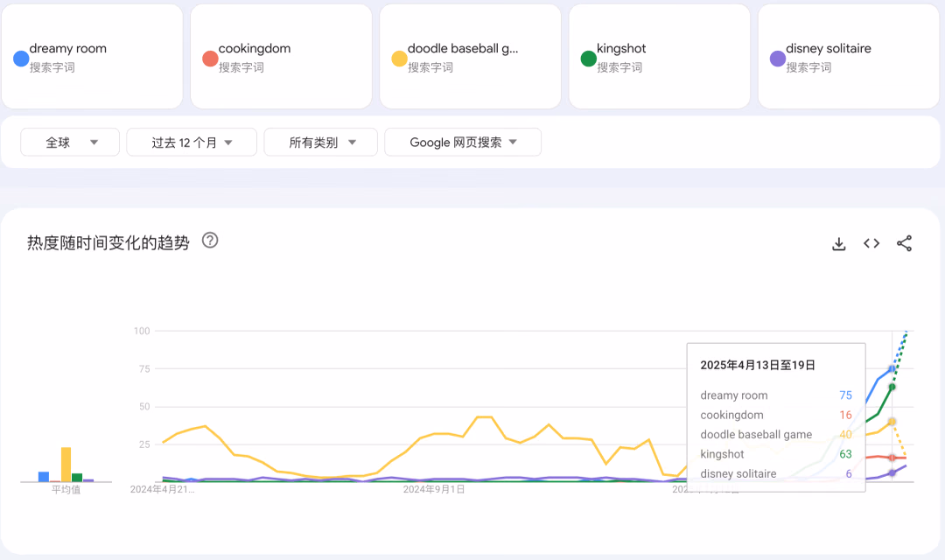This screenshot has height=560, width=945.
Task: Click the 2024年4月21... axis date label
Action: 162,489
